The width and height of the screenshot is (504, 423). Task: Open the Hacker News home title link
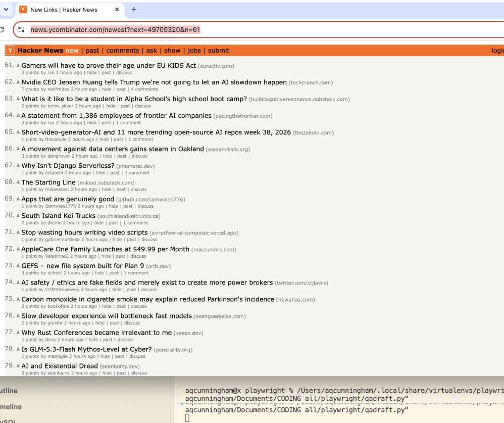(40, 51)
